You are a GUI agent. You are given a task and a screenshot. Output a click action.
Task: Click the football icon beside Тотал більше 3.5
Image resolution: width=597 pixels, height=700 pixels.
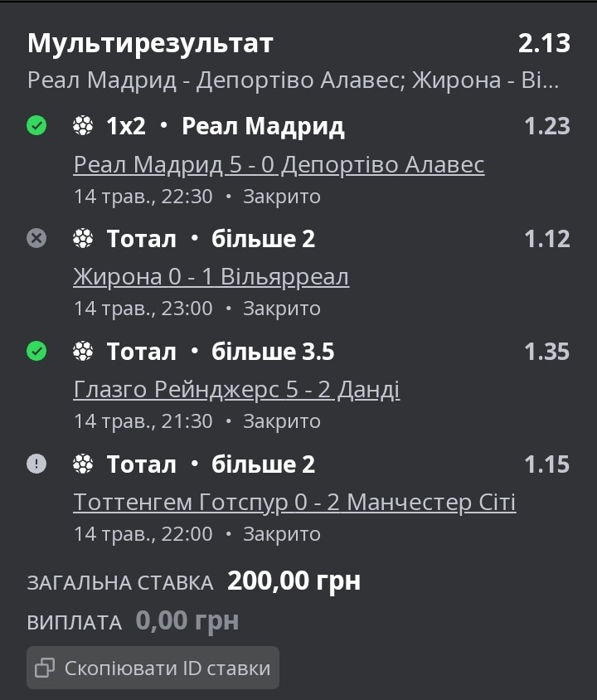pos(83,351)
